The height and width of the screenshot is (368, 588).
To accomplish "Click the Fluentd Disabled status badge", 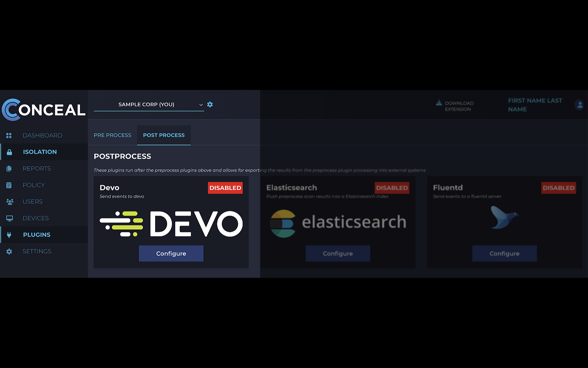I will 559,188.
